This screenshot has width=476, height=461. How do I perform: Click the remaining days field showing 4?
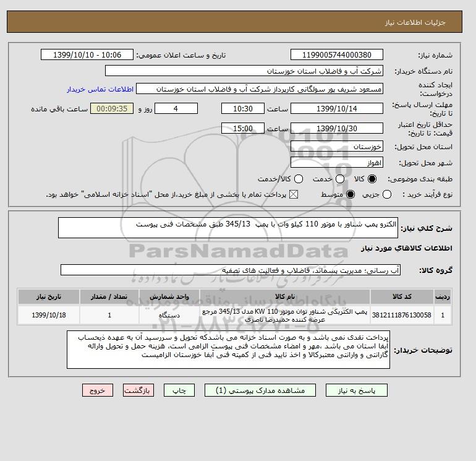(x=176, y=108)
